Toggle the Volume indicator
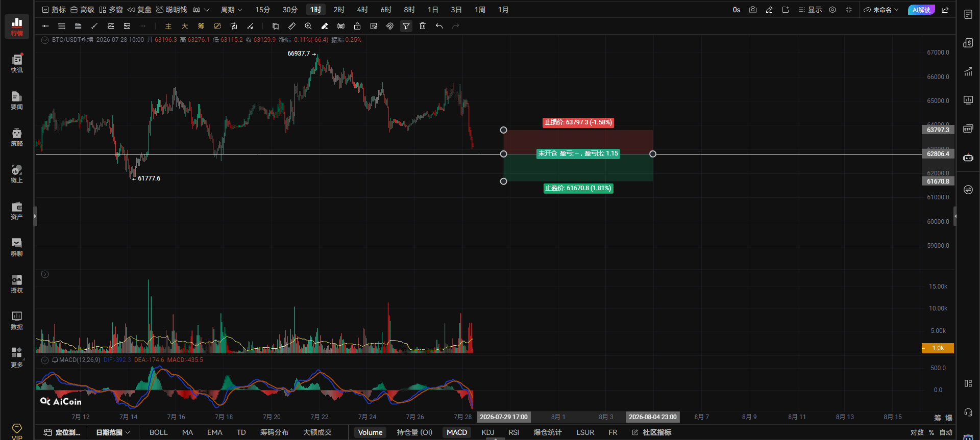This screenshot has width=980, height=440. 370,432
